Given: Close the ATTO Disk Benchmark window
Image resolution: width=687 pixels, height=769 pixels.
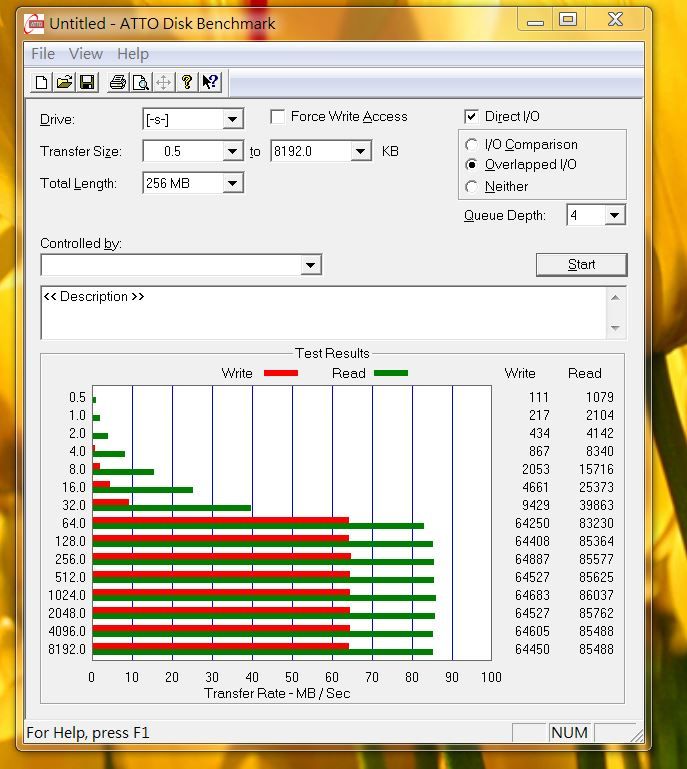Looking at the screenshot, I should click(x=615, y=20).
